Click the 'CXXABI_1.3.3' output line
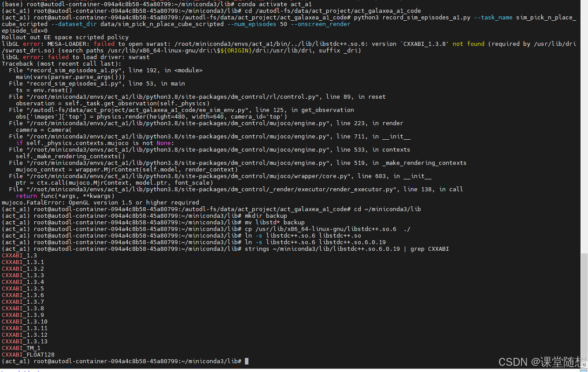Image resolution: width=588 pixels, height=372 pixels. pyautogui.click(x=23, y=275)
